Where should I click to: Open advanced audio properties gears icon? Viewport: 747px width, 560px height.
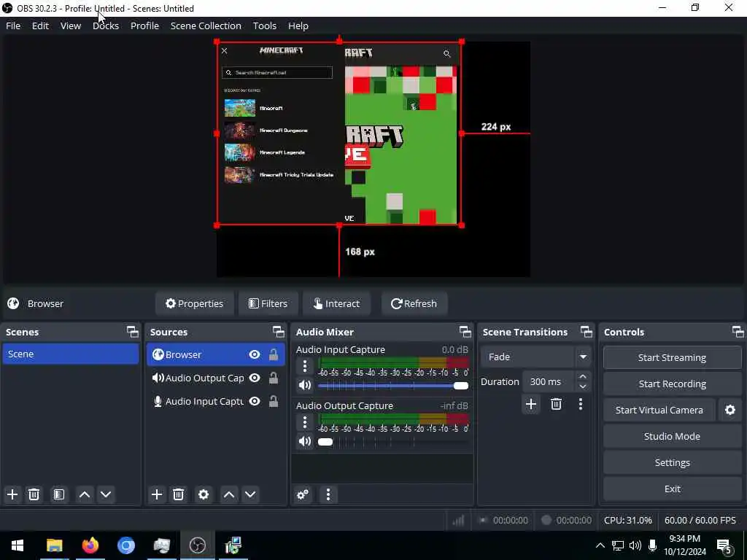303,494
